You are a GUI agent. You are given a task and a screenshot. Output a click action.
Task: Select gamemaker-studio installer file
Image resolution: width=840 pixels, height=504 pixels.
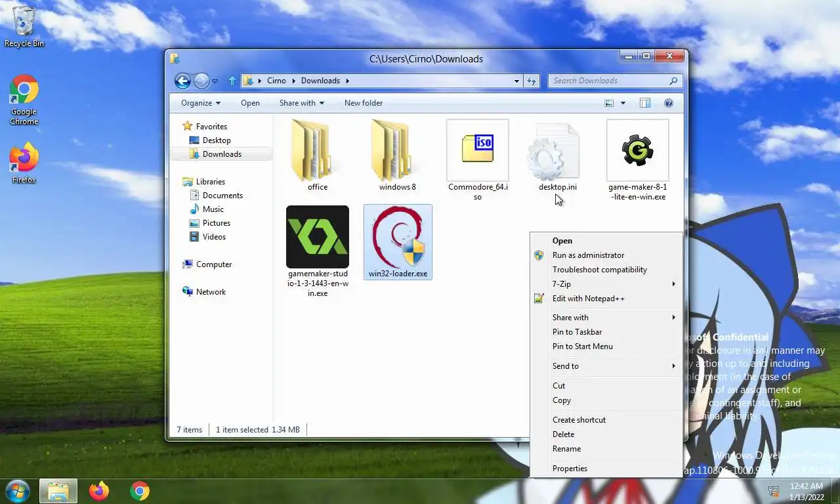tap(318, 251)
